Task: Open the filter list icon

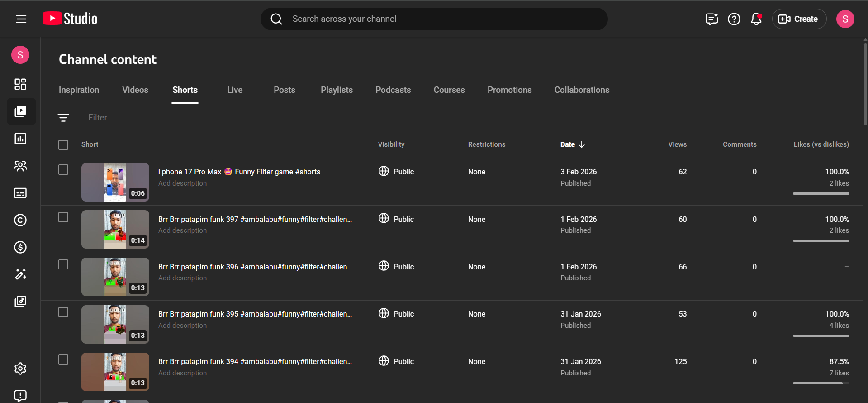Action: click(63, 118)
